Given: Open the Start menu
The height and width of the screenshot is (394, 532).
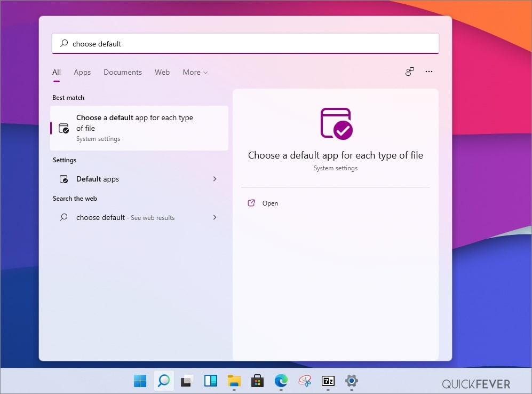Looking at the screenshot, I should click(x=140, y=381).
